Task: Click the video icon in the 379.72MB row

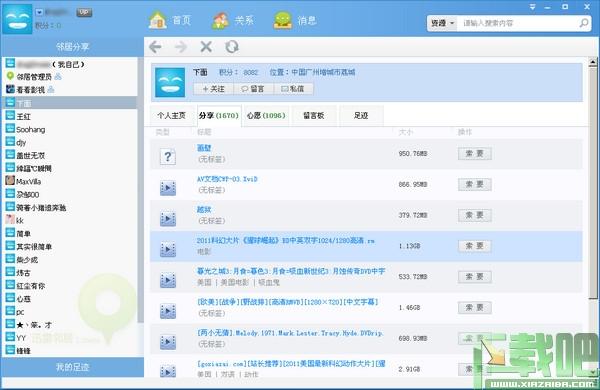Action: pyautogui.click(x=168, y=219)
